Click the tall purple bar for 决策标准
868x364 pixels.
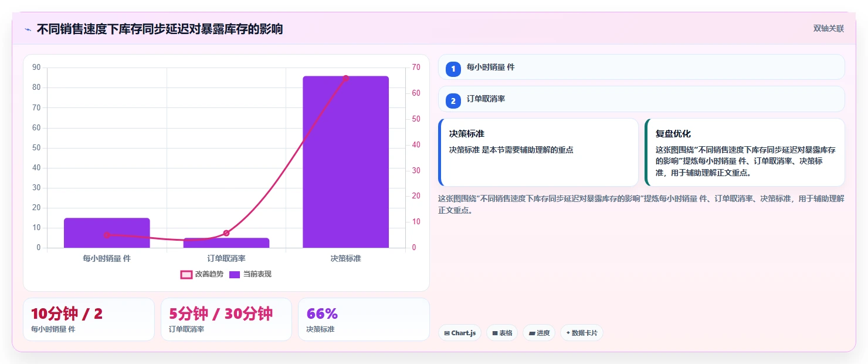tap(345, 162)
